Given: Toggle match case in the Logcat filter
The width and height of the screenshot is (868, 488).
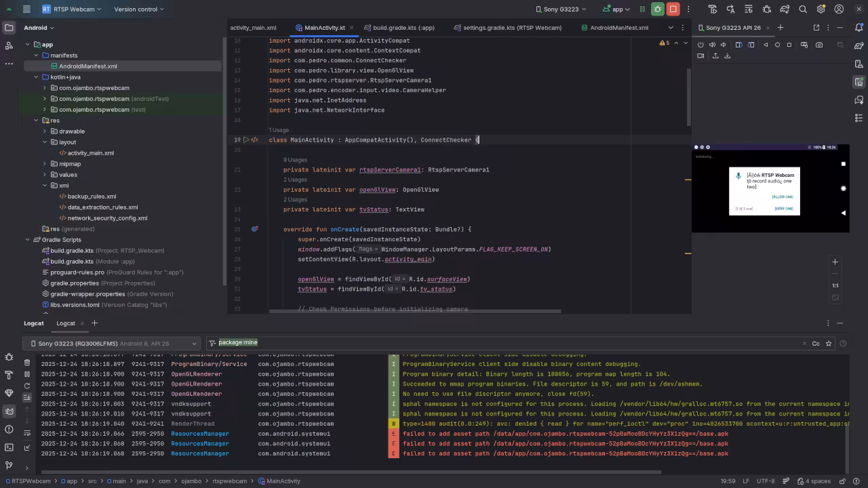Looking at the screenshot, I should (x=816, y=343).
